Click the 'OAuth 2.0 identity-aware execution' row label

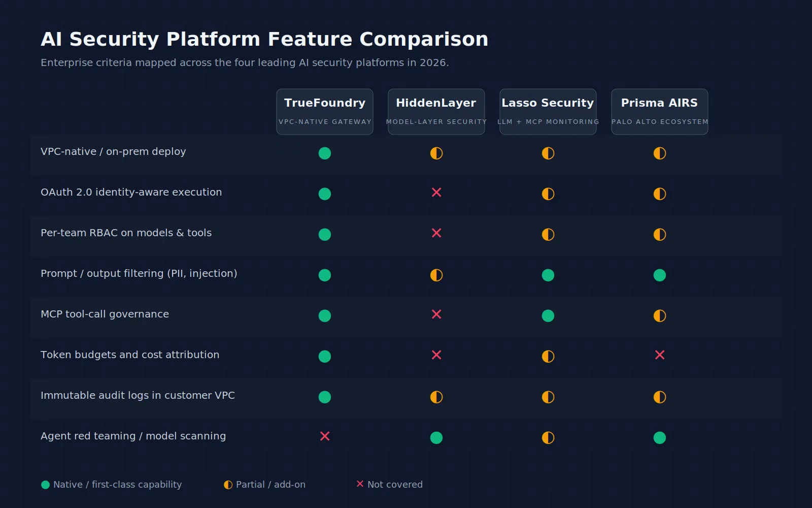coord(131,192)
